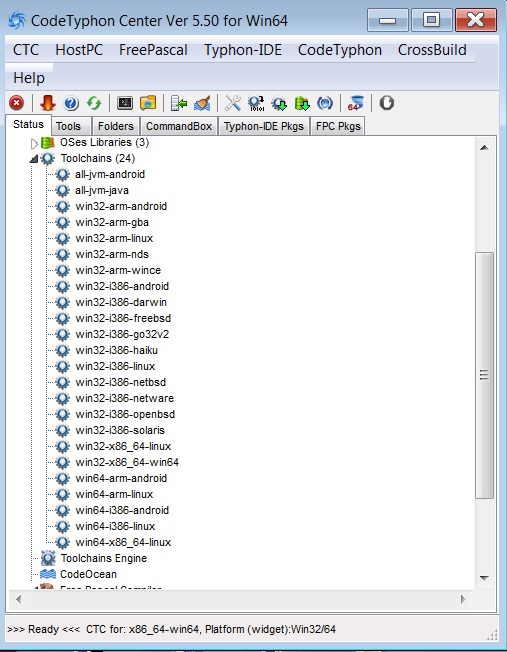Expand the OSes Libraries (3) node
Image resolution: width=507 pixels, height=652 pixels.
(34, 143)
